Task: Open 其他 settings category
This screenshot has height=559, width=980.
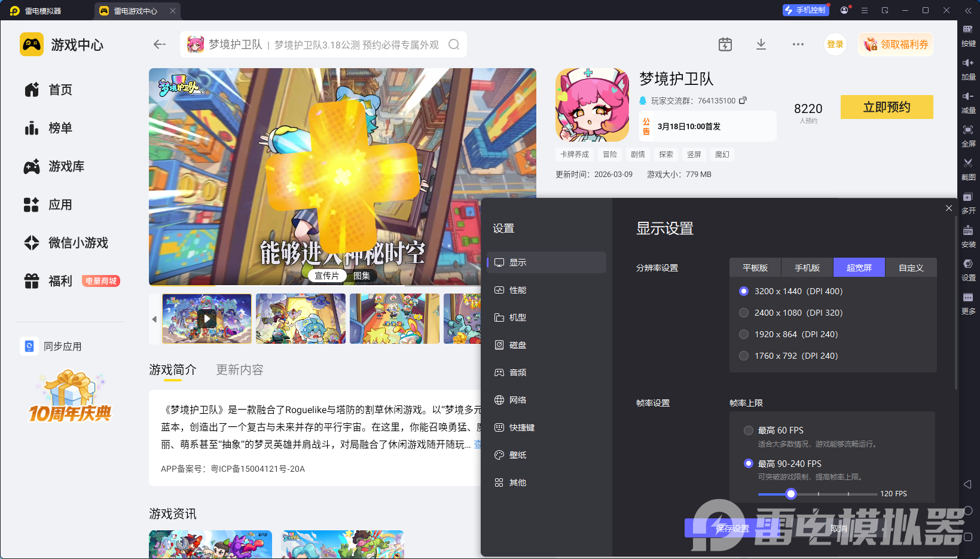Action: (547, 482)
